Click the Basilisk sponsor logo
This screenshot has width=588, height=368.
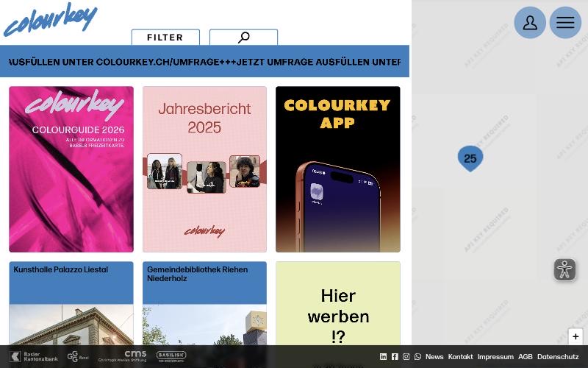[171, 356]
